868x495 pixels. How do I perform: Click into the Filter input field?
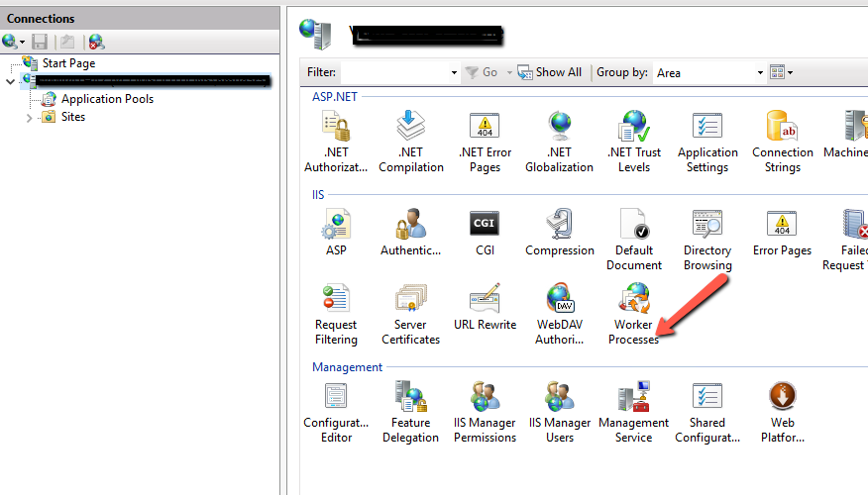(394, 72)
